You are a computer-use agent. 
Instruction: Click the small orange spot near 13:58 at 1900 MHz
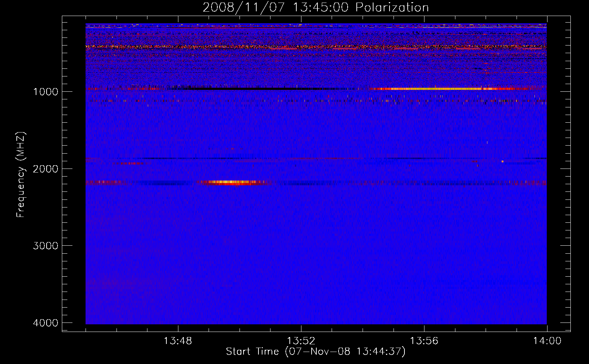tap(502, 161)
